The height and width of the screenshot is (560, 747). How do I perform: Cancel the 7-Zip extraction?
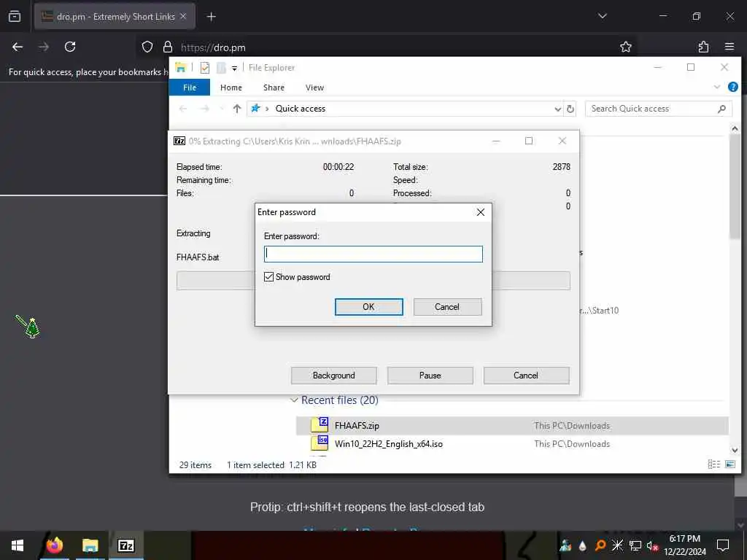pos(526,376)
